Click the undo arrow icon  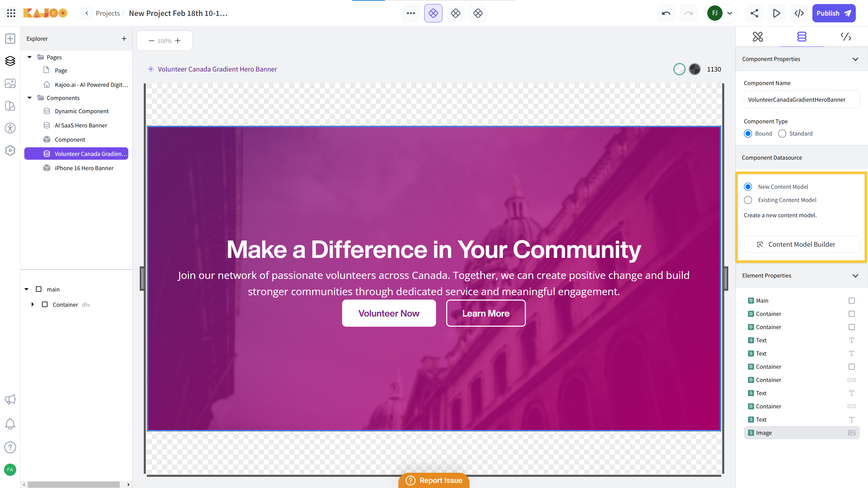coord(666,13)
